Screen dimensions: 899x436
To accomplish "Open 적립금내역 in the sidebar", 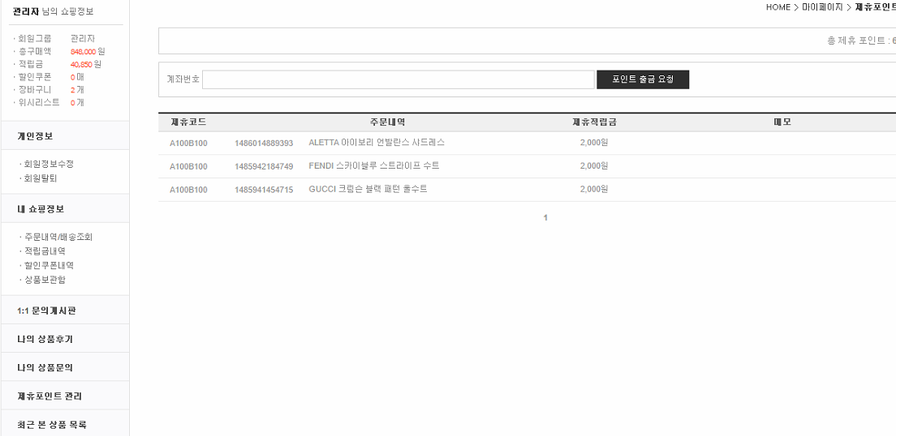I will (49, 251).
